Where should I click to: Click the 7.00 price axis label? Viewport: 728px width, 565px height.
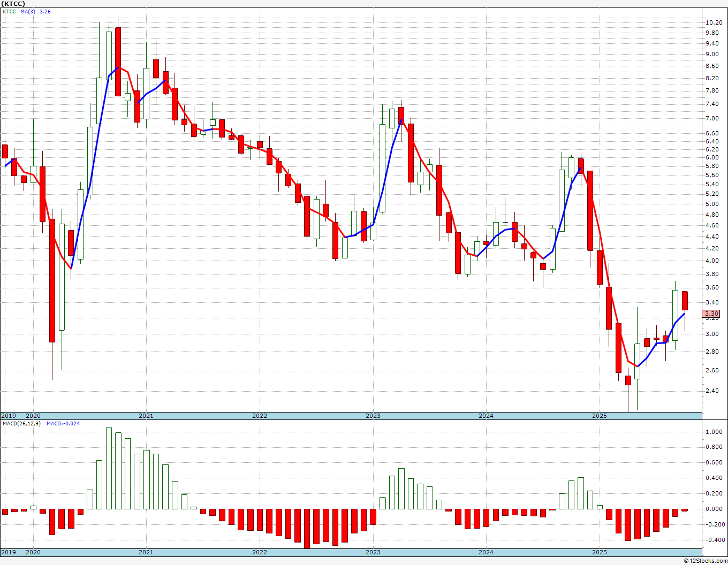(x=712, y=118)
